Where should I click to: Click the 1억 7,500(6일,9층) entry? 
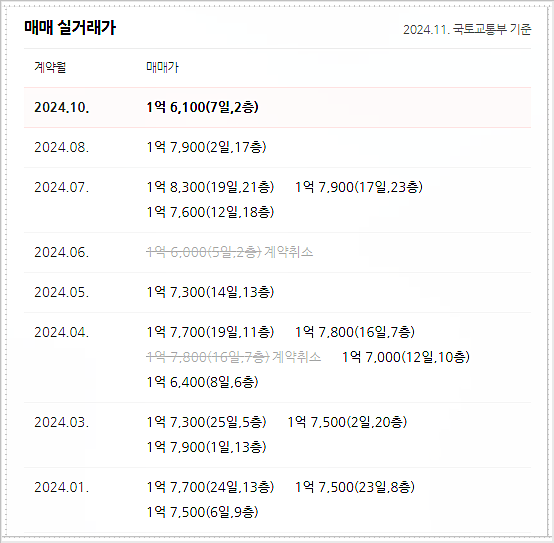coord(202,512)
